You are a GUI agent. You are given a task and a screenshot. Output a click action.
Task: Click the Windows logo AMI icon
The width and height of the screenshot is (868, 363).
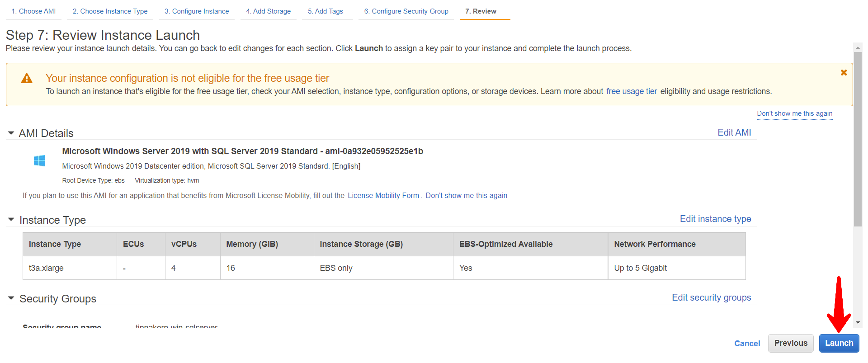40,160
